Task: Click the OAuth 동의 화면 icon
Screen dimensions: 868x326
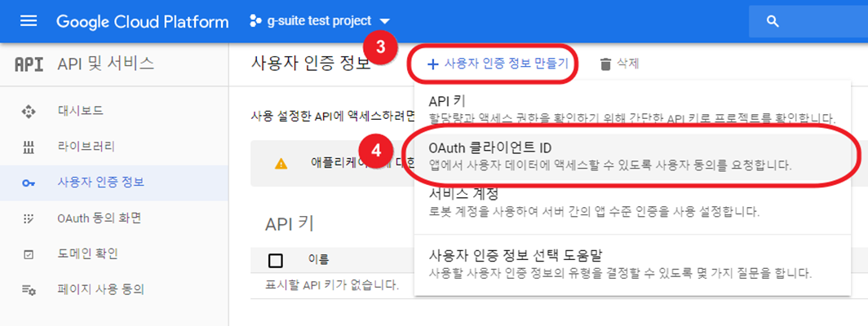Action: [29, 219]
